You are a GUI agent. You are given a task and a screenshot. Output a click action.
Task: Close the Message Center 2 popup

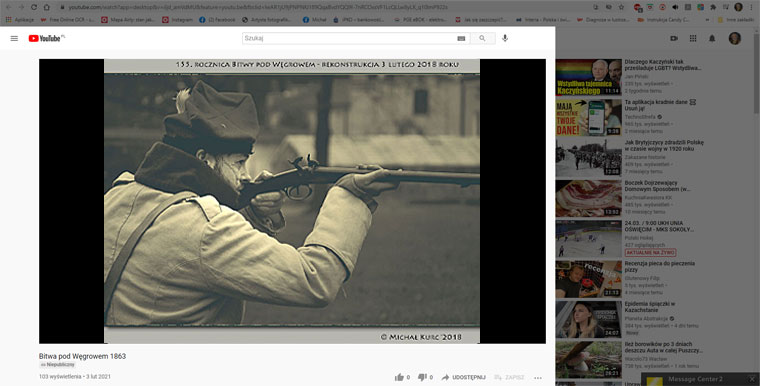(752, 379)
